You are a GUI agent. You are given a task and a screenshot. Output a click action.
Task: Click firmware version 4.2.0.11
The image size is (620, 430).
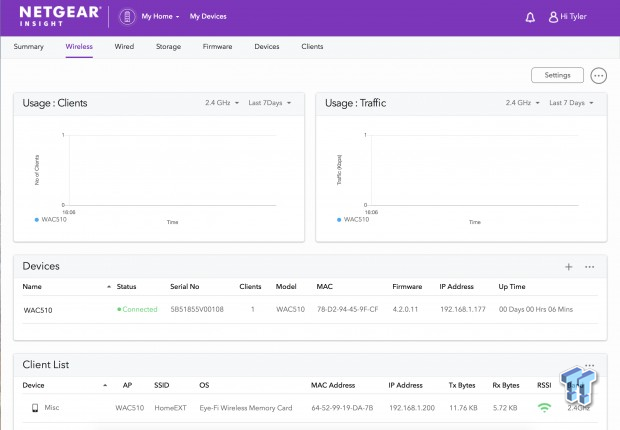(x=405, y=309)
